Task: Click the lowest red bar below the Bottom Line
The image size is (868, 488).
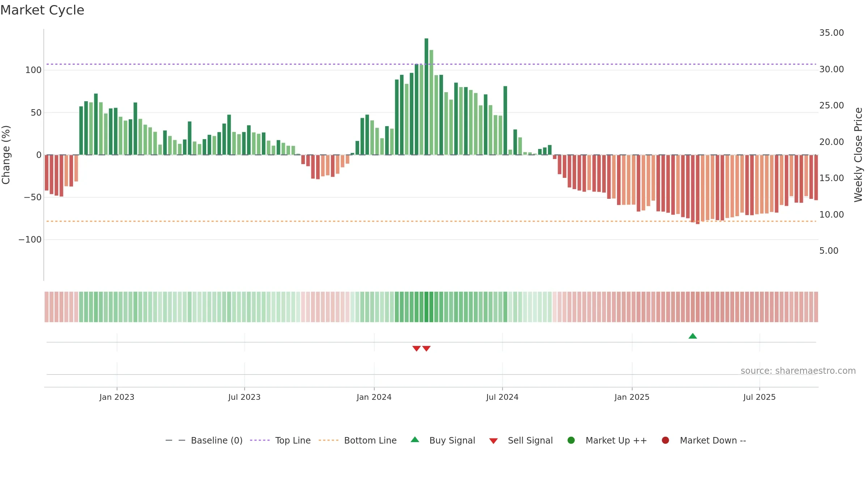Action: (698, 189)
